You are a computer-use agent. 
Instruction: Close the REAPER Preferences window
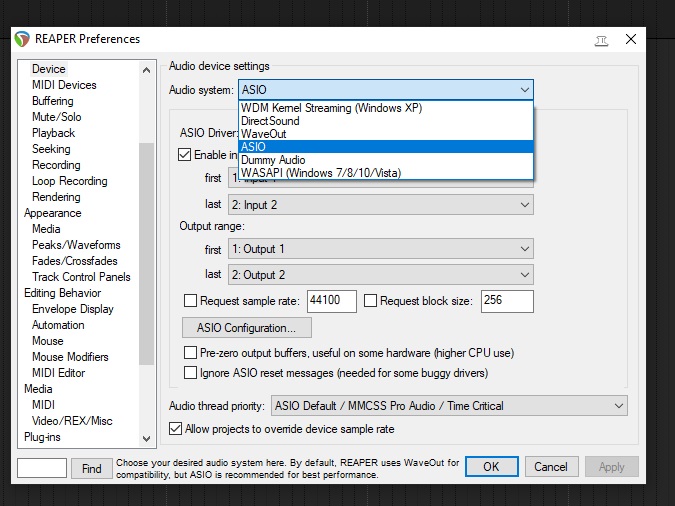click(x=631, y=39)
